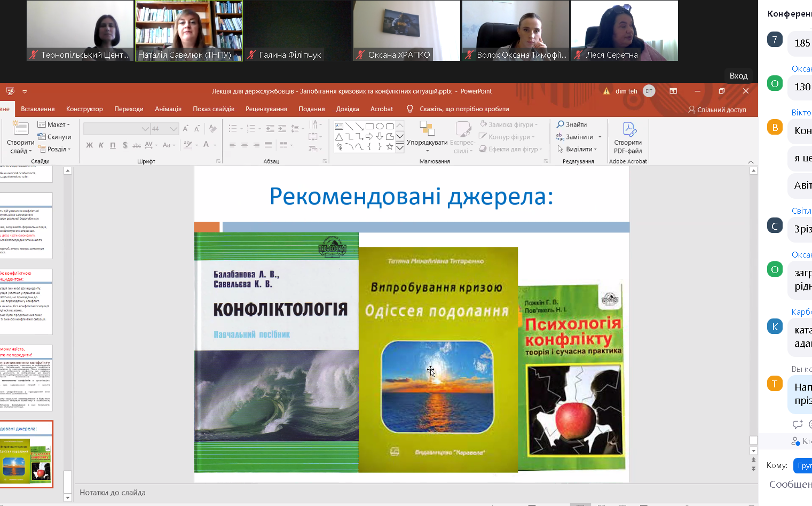The image size is (812, 506).
Task: Collapse the ribbon with the chevron
Action: (x=751, y=161)
